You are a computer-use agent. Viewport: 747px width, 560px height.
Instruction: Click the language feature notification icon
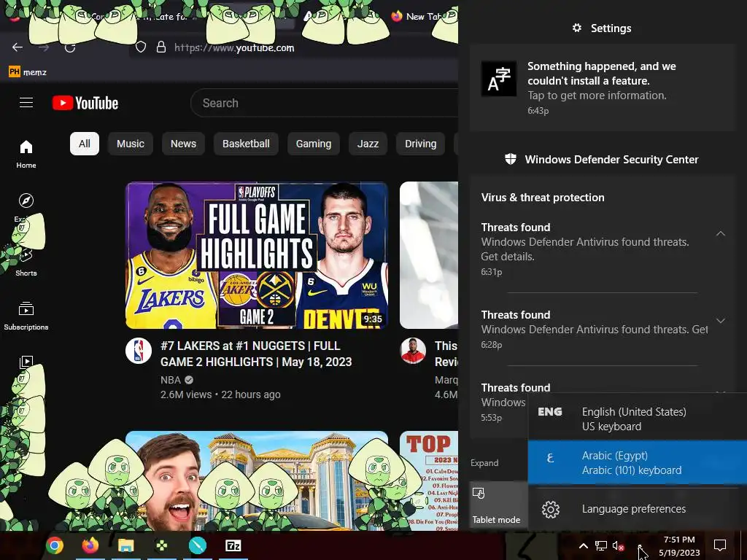click(x=499, y=79)
